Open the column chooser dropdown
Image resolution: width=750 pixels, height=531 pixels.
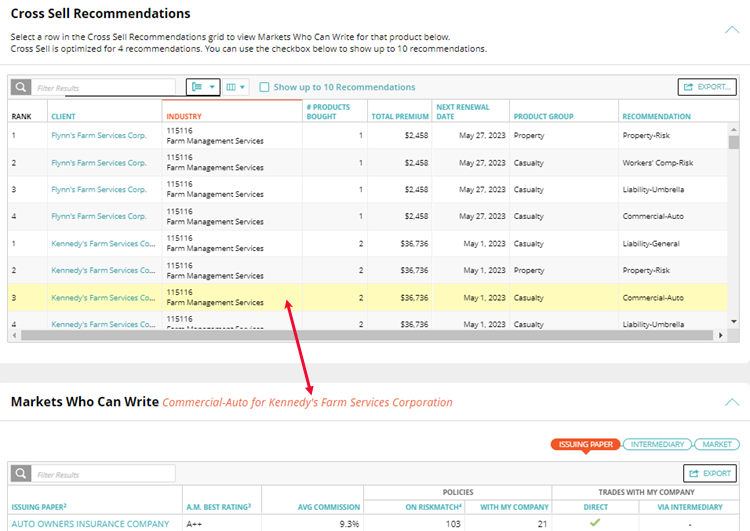point(237,87)
